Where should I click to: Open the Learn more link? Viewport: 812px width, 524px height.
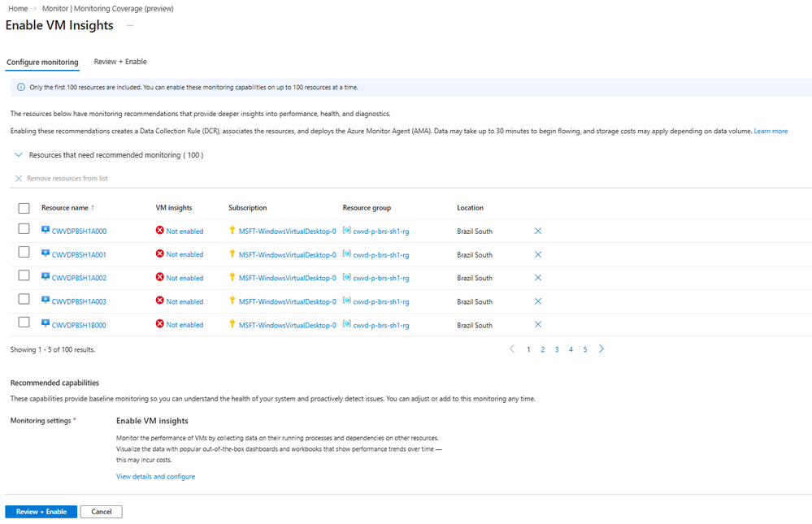point(771,131)
